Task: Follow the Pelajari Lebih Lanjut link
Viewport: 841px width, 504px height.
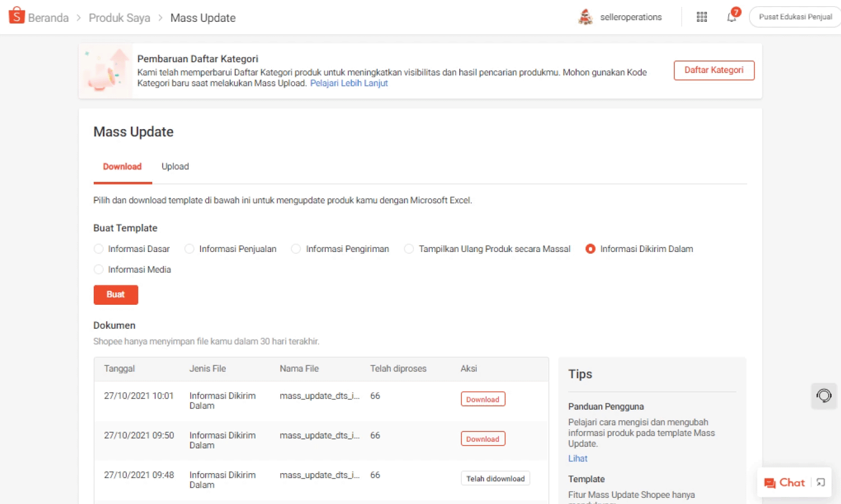Action: coord(349,83)
